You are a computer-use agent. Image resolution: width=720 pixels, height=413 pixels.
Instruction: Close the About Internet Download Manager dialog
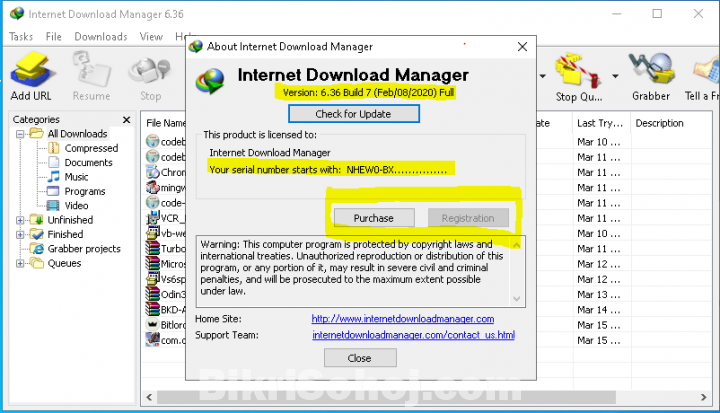(522, 46)
